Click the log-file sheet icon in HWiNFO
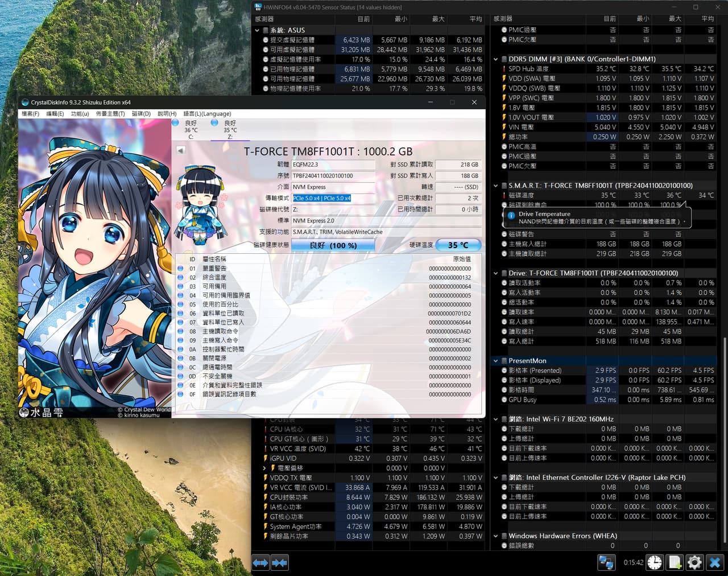The image size is (728, 576). pos(675,562)
